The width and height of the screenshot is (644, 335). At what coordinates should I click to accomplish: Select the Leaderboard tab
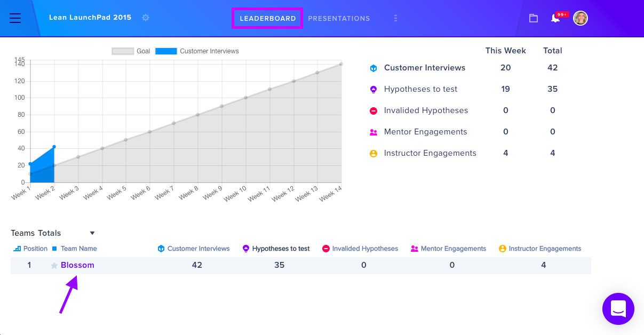click(x=268, y=18)
